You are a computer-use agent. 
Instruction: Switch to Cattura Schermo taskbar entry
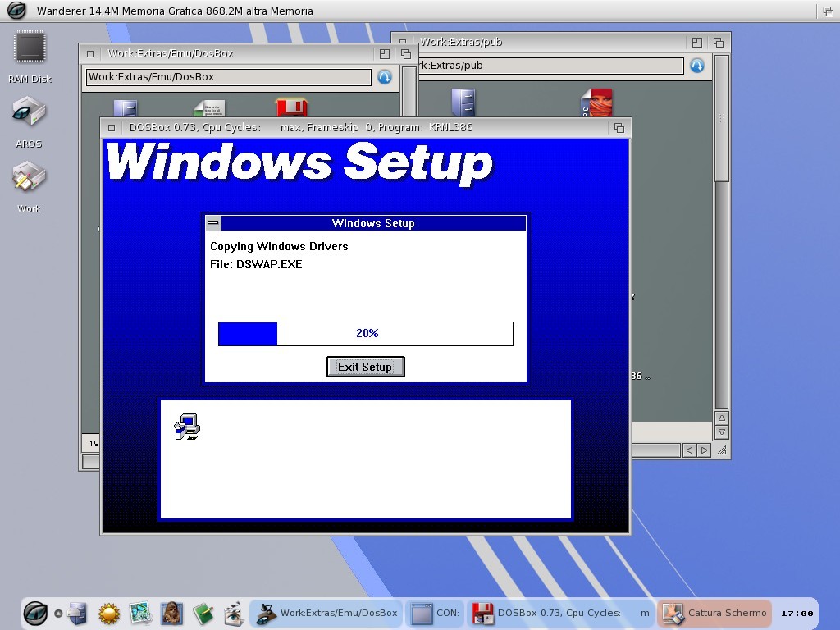click(x=714, y=614)
